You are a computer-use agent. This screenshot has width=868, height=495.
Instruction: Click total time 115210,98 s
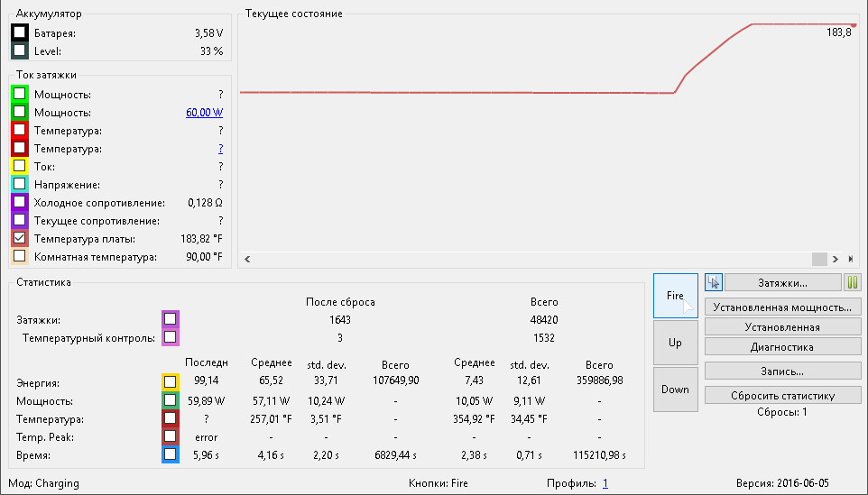click(599, 455)
